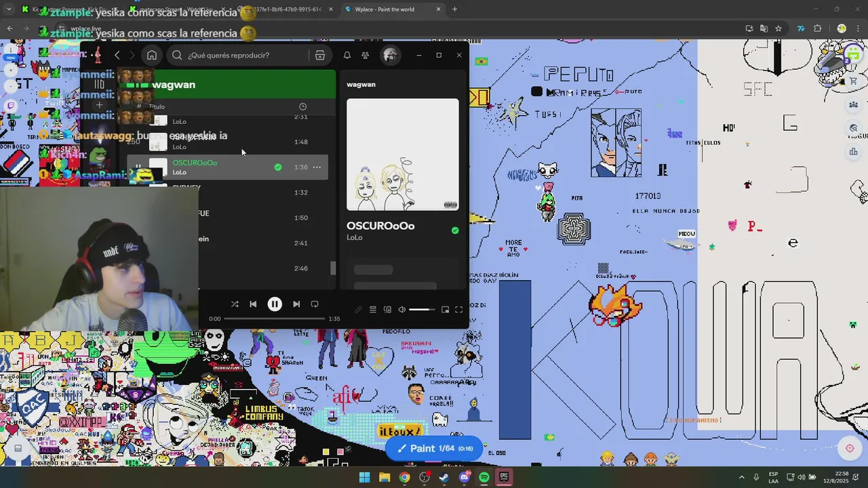868x488 pixels.
Task: Toggle saved checkmark on OSCUROoOo track row
Action: [x=278, y=167]
